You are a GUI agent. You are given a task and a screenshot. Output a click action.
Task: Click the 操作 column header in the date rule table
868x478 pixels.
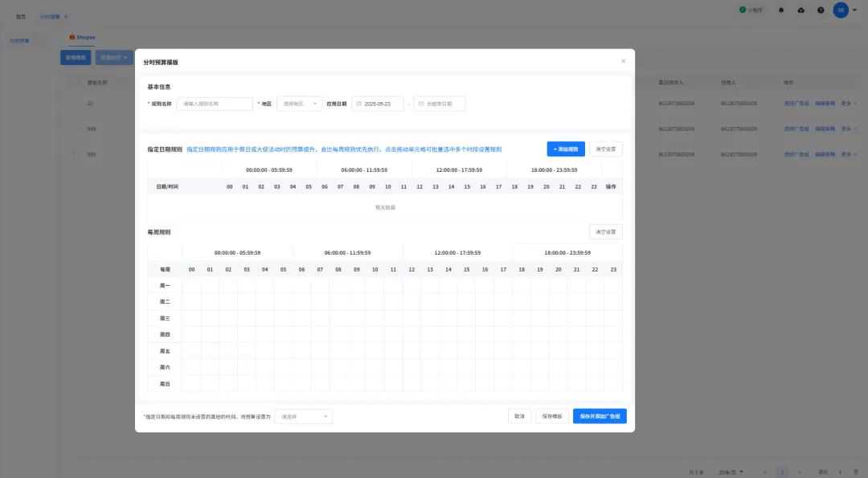point(611,187)
